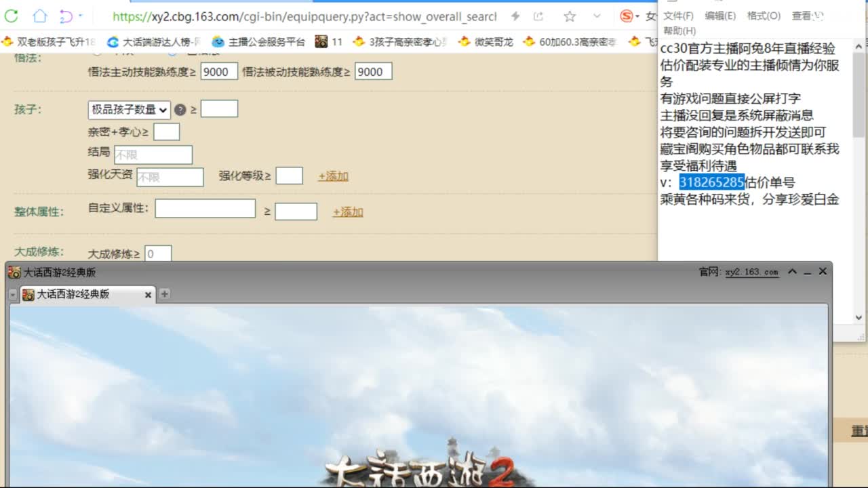868x488 pixels.
Task: Click the lightning speed-mode icon in address bar
Action: (x=515, y=16)
